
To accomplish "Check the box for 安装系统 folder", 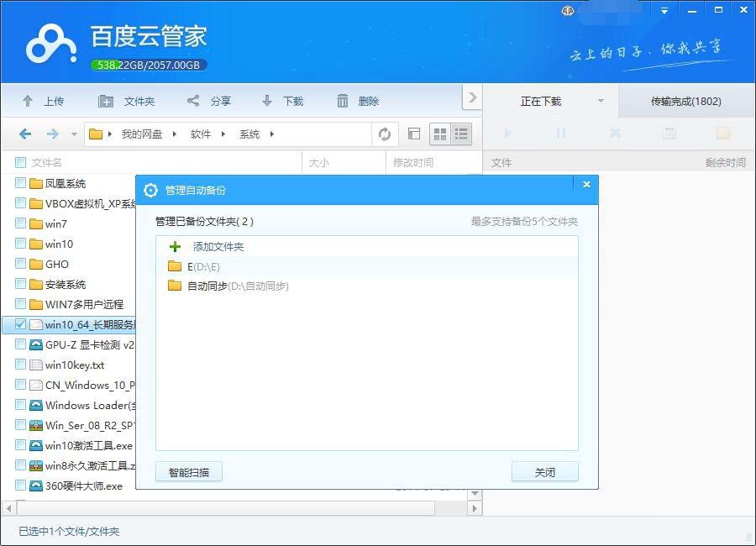I will [20, 284].
